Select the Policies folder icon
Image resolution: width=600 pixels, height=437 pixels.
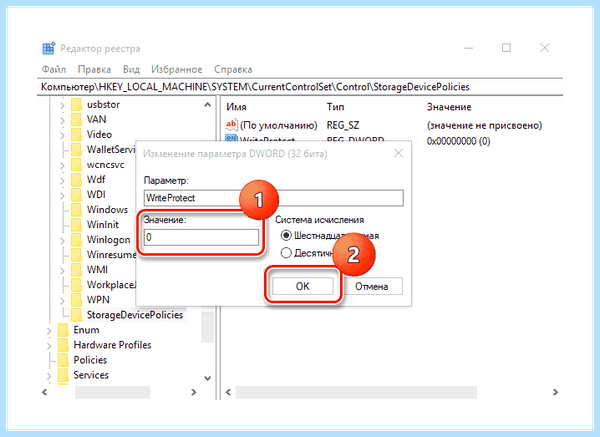click(63, 360)
